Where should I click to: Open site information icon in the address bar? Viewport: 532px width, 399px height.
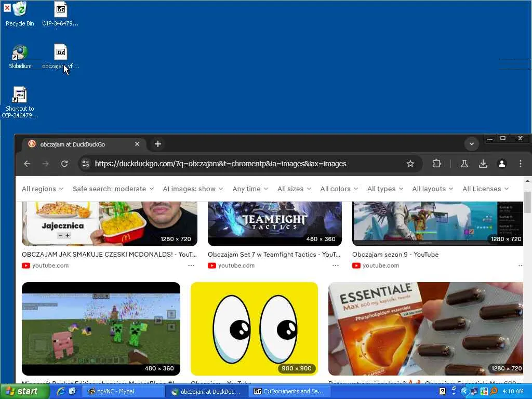coord(86,164)
